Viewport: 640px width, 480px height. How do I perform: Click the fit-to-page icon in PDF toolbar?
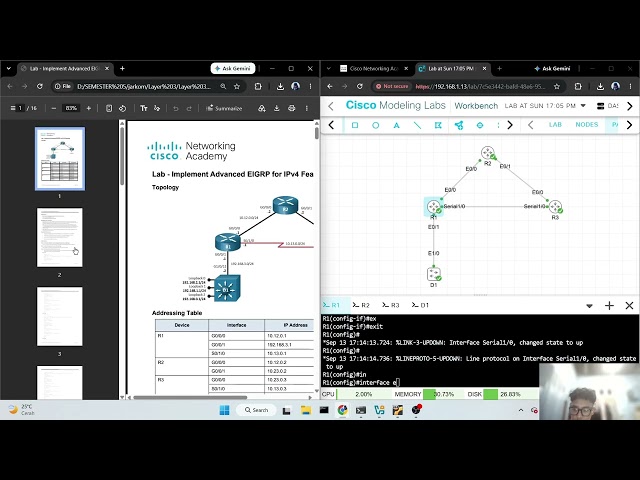coord(109,108)
